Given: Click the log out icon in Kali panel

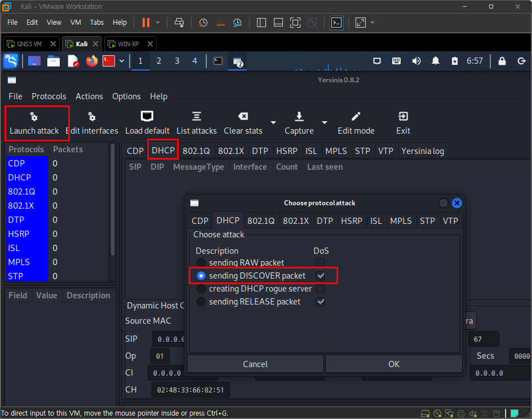Looking at the screenshot, I should pos(521,61).
